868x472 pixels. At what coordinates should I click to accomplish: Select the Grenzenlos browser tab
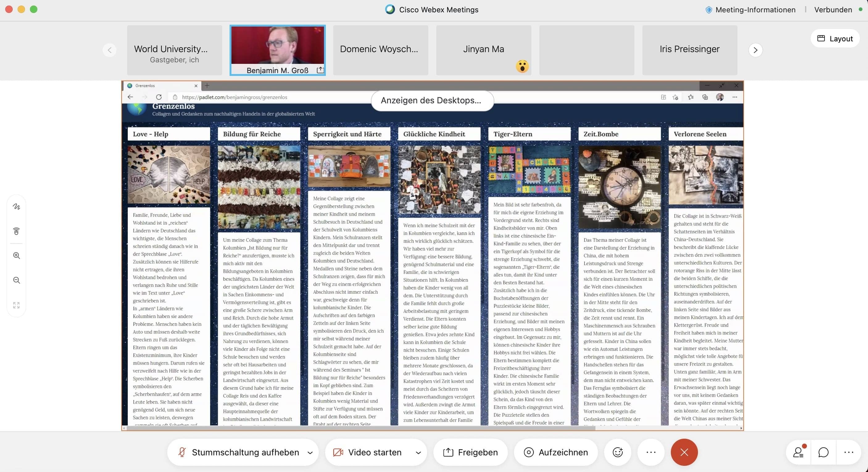point(162,85)
